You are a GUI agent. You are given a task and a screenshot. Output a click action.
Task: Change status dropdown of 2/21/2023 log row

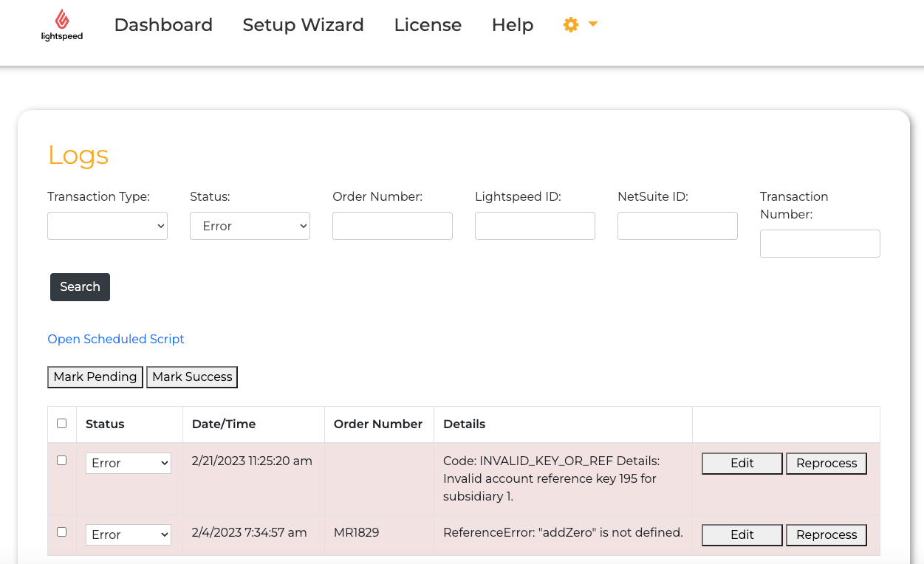point(129,463)
